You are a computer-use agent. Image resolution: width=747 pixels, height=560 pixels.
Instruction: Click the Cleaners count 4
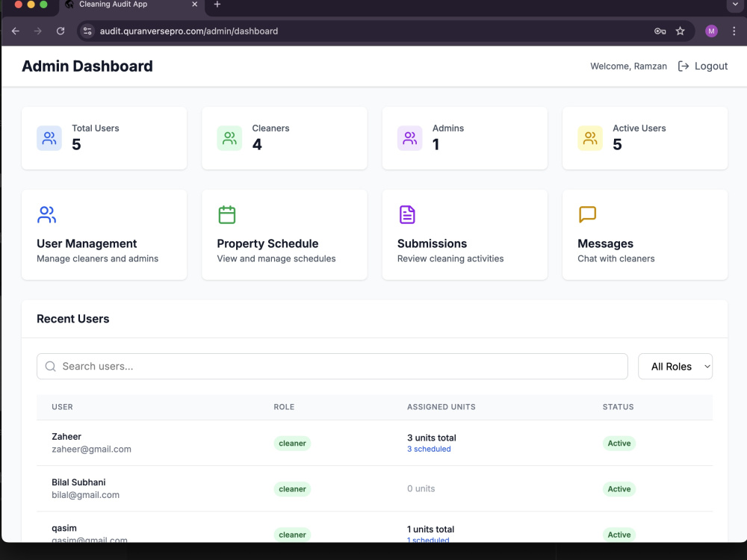257,144
